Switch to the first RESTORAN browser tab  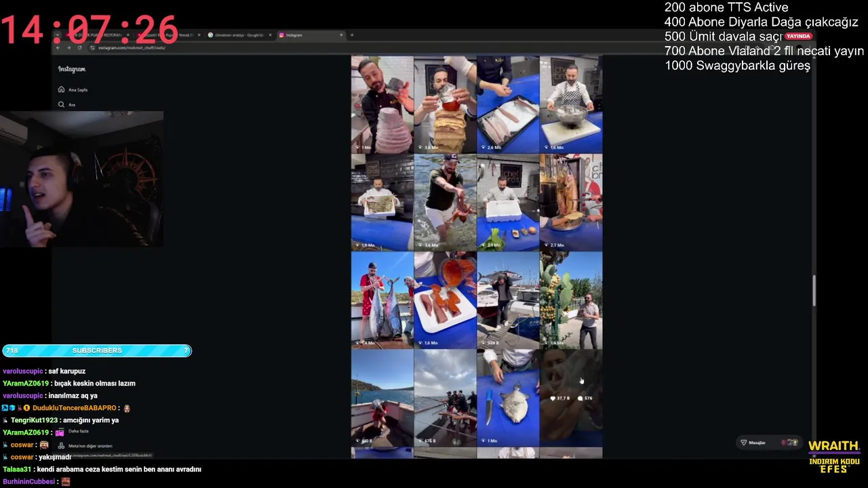point(98,35)
